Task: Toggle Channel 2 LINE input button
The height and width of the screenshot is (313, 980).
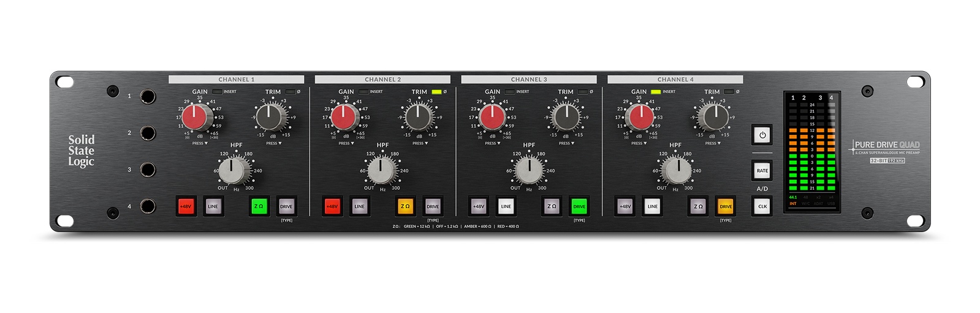Action: [359, 207]
